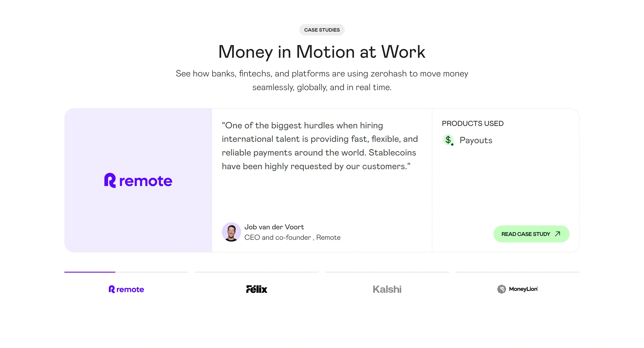Click the progress line above Félix logo

(x=257, y=272)
